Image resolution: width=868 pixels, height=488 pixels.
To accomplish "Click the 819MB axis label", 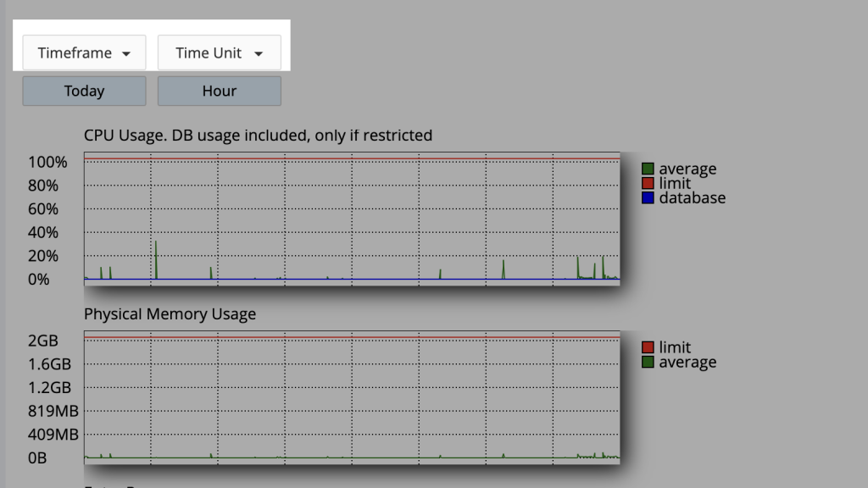I will pyautogui.click(x=53, y=412).
